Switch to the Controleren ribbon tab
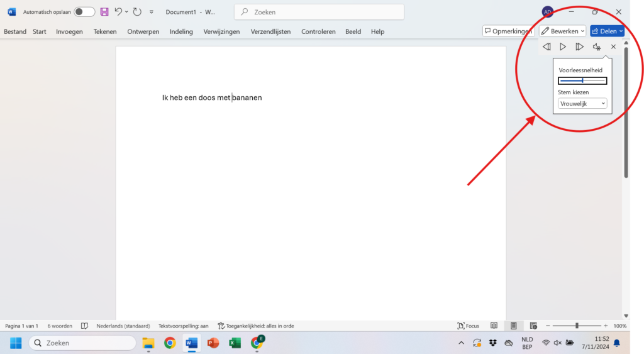Screen dimensions: 644x354 (x=318, y=31)
